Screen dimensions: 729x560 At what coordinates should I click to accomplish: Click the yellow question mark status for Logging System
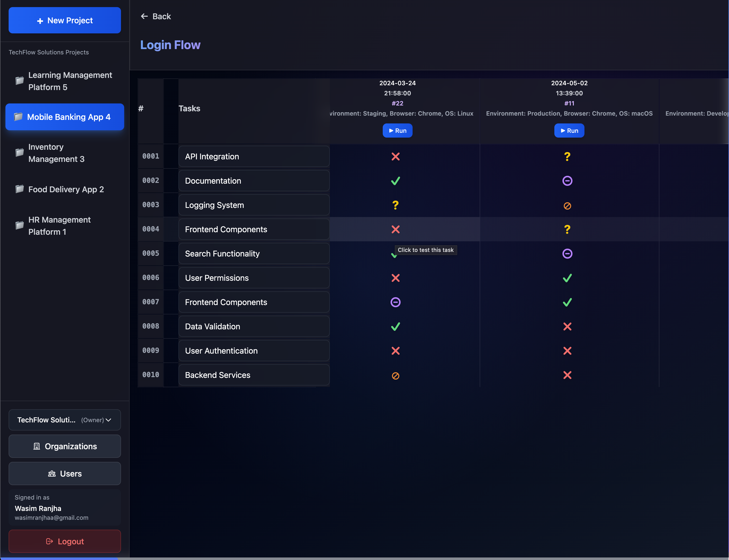point(396,205)
